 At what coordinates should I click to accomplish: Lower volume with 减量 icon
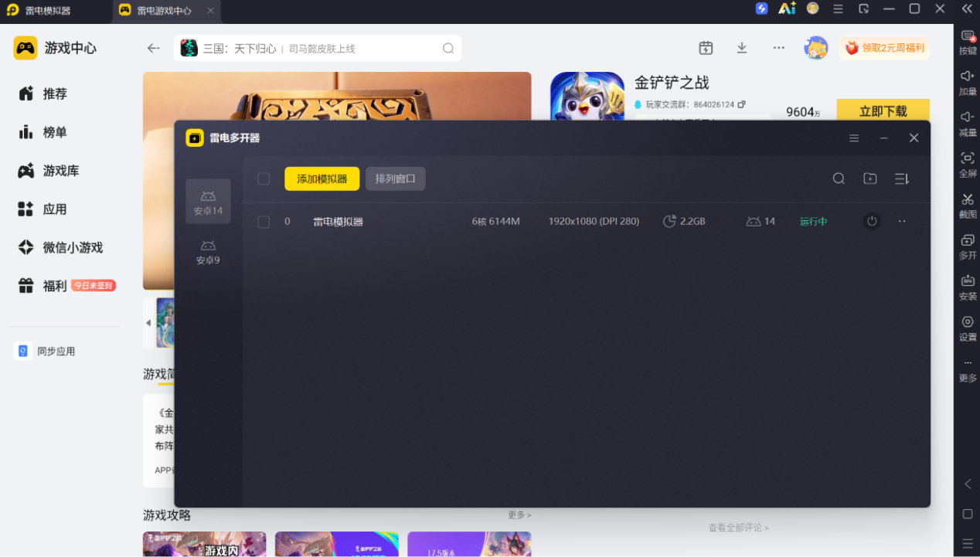(968, 124)
